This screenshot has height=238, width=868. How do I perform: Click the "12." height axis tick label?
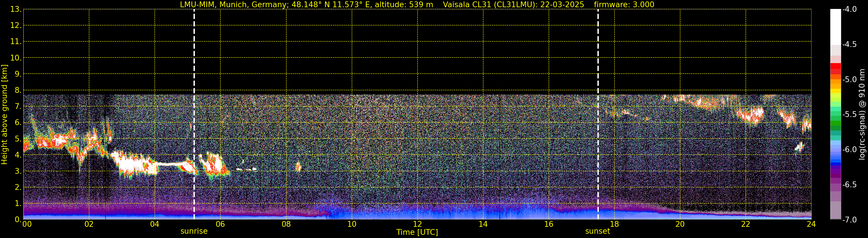(16, 26)
